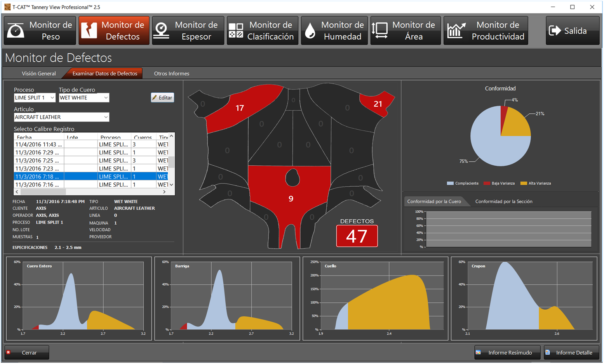Image resolution: width=604 pixels, height=364 pixels.
Task: Click the Editar button
Action: tap(162, 98)
